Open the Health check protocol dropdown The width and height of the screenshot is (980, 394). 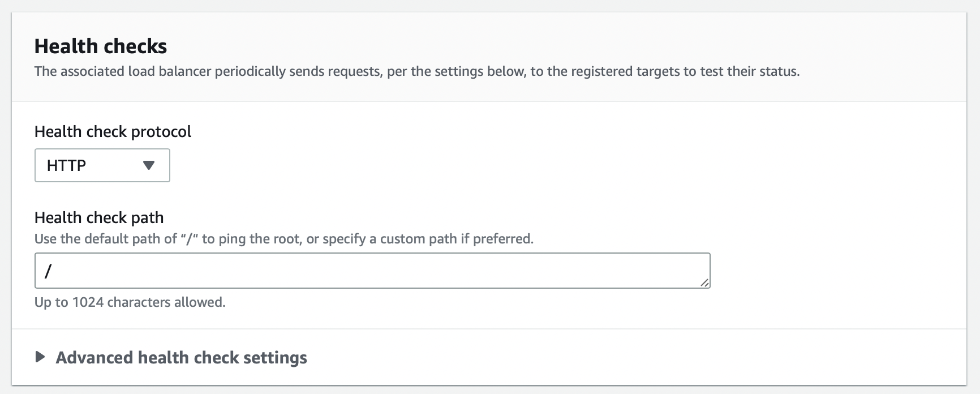102,165
